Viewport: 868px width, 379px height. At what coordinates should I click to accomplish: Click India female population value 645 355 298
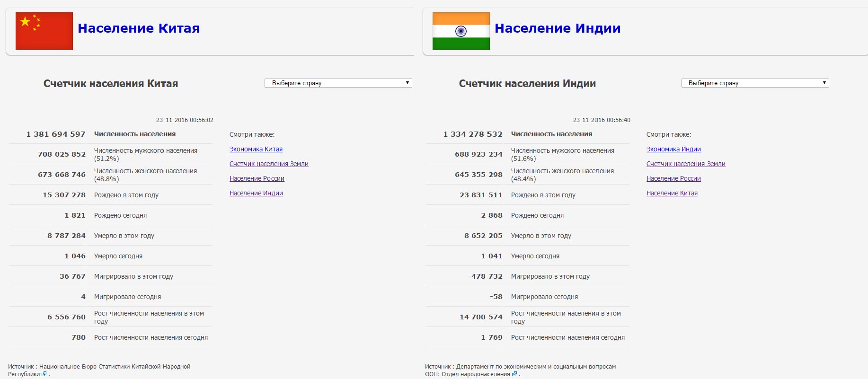click(x=478, y=175)
